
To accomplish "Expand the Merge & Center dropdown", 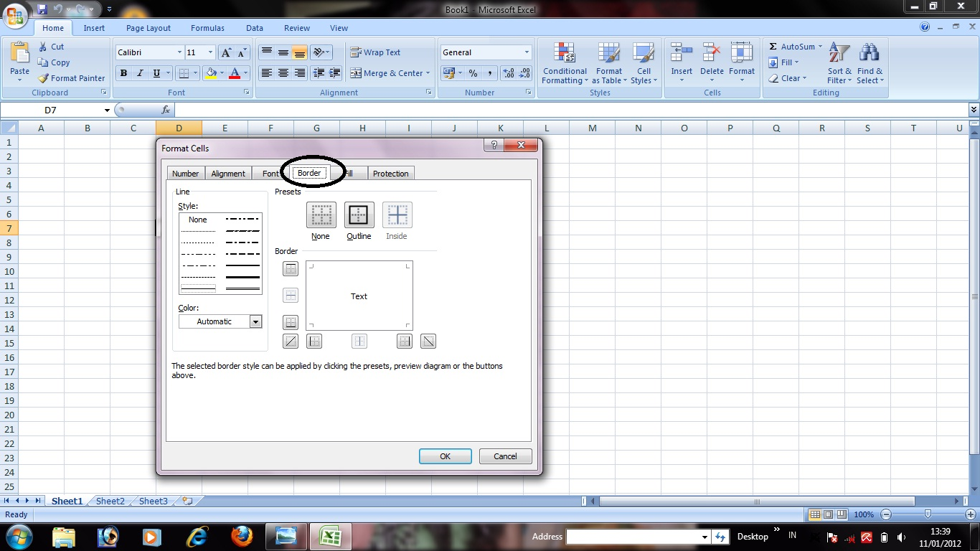I will [429, 73].
